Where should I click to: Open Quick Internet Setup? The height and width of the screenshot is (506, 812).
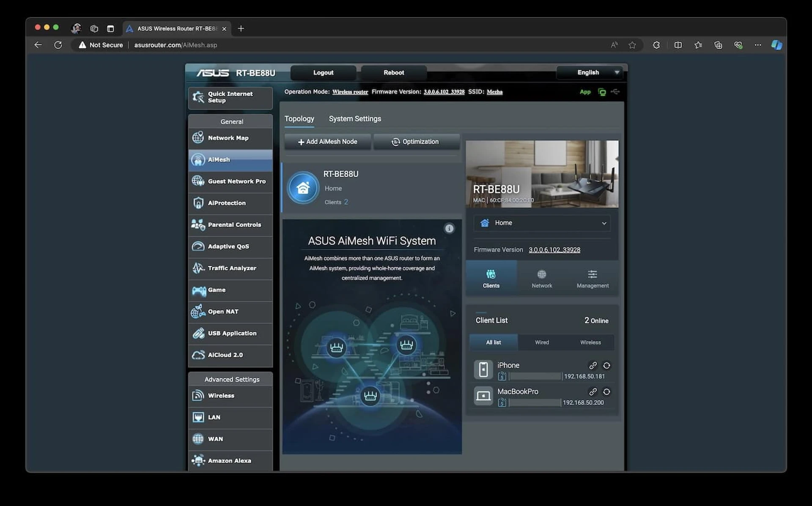(230, 98)
